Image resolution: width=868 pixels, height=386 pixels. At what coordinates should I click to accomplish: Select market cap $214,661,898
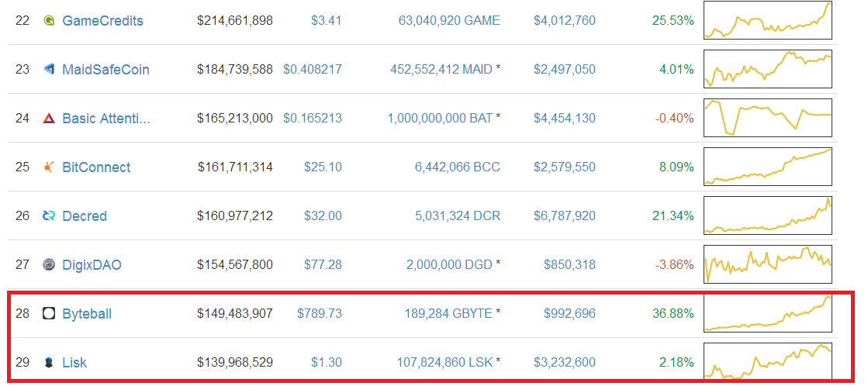pos(235,21)
